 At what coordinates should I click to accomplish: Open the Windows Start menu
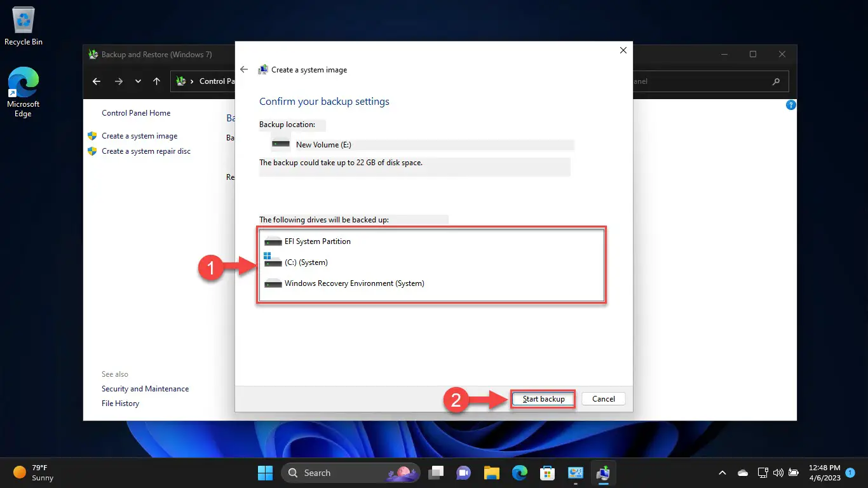(265, 473)
